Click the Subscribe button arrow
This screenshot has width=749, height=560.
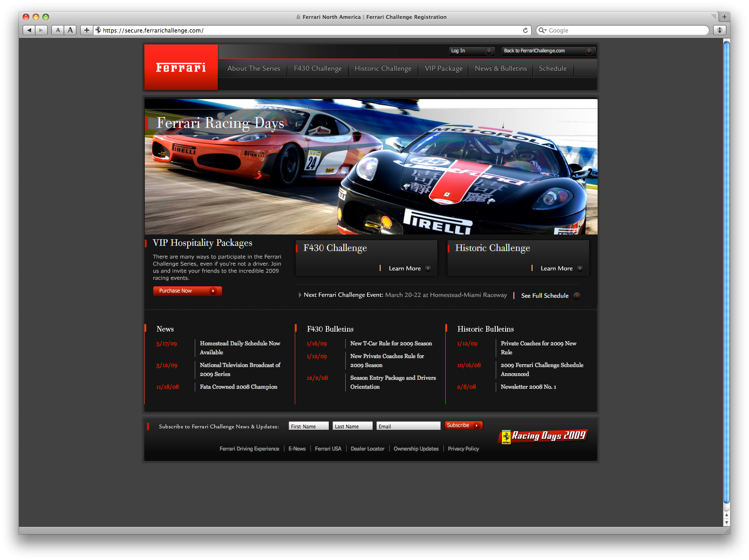click(x=476, y=426)
